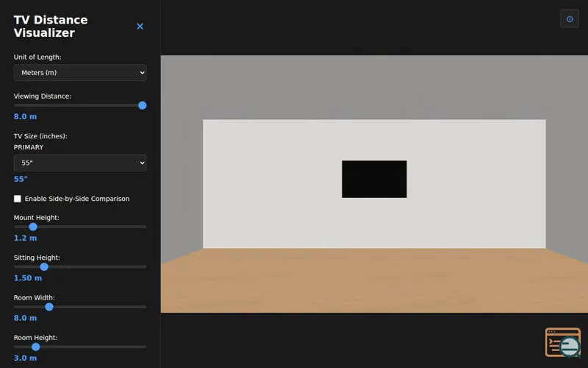Click the 1.2 m mount height value
Viewport: 588px width, 368px height.
[x=25, y=238]
